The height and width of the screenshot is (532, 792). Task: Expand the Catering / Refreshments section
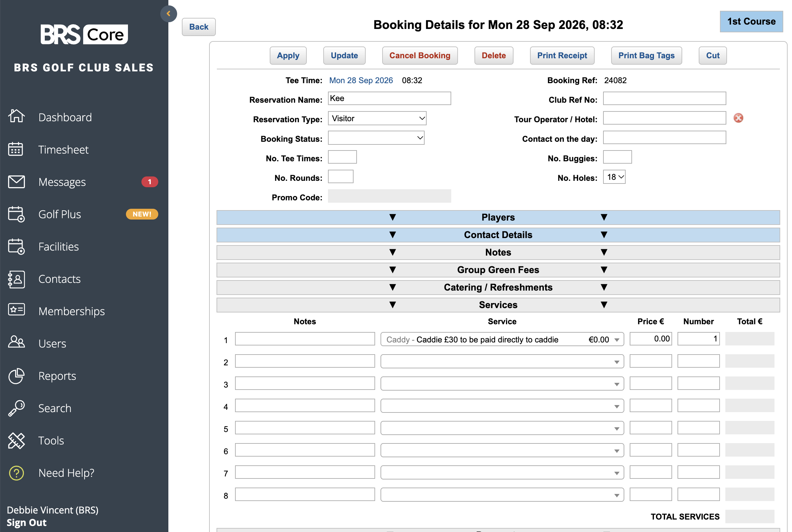click(498, 287)
